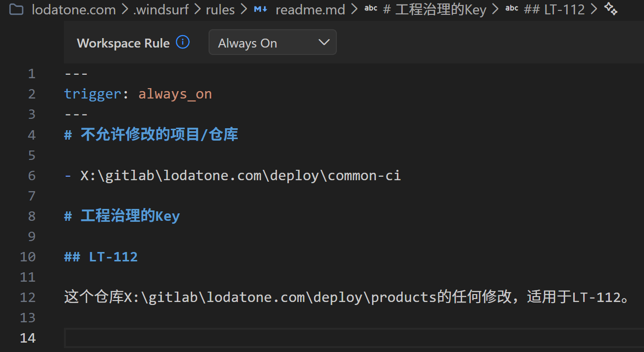Click the info icon beside Workspace Rule
This screenshot has height=352, width=644.
(x=183, y=43)
